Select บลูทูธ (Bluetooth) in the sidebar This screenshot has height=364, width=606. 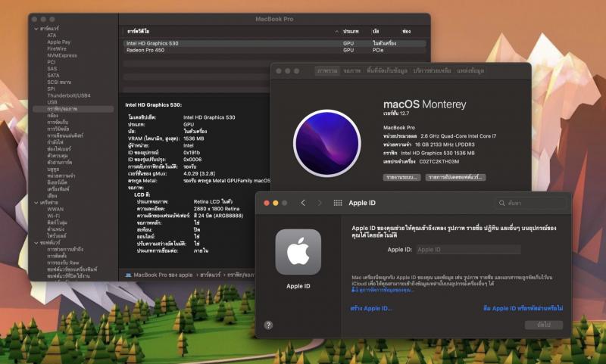click(x=53, y=169)
